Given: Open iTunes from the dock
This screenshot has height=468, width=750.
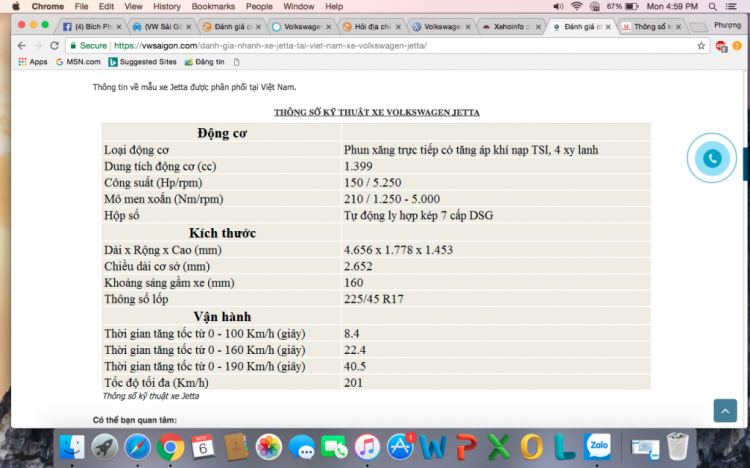Looking at the screenshot, I should 367,447.
